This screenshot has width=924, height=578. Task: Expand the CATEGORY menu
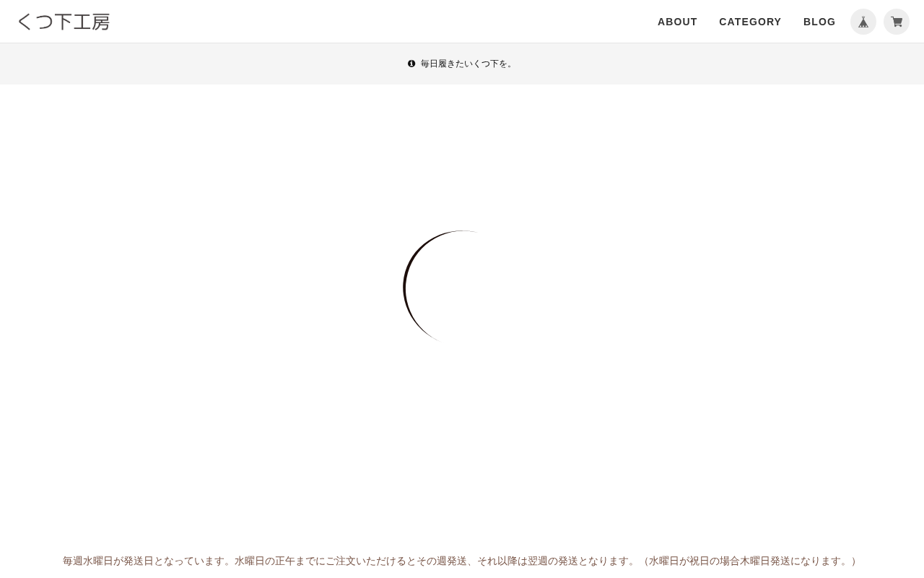[750, 22]
